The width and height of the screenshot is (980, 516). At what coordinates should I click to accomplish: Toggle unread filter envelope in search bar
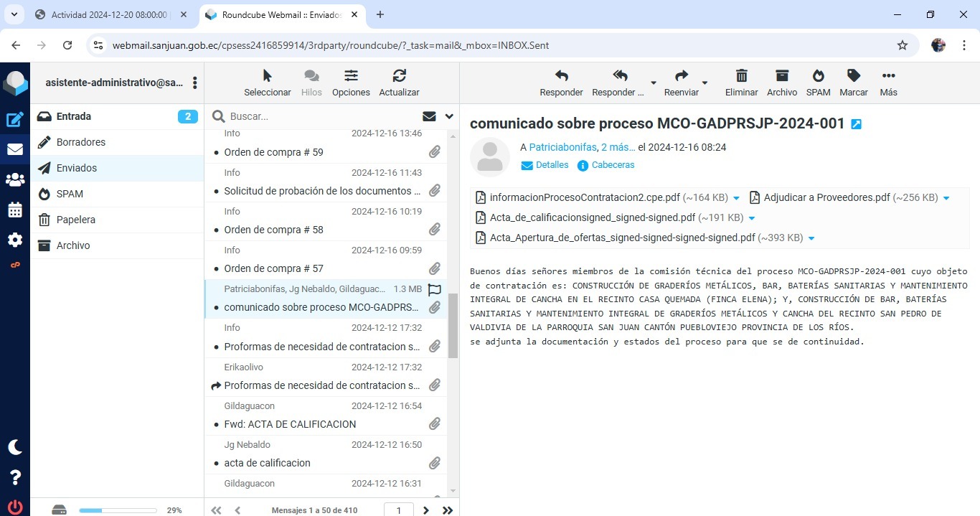tap(429, 116)
